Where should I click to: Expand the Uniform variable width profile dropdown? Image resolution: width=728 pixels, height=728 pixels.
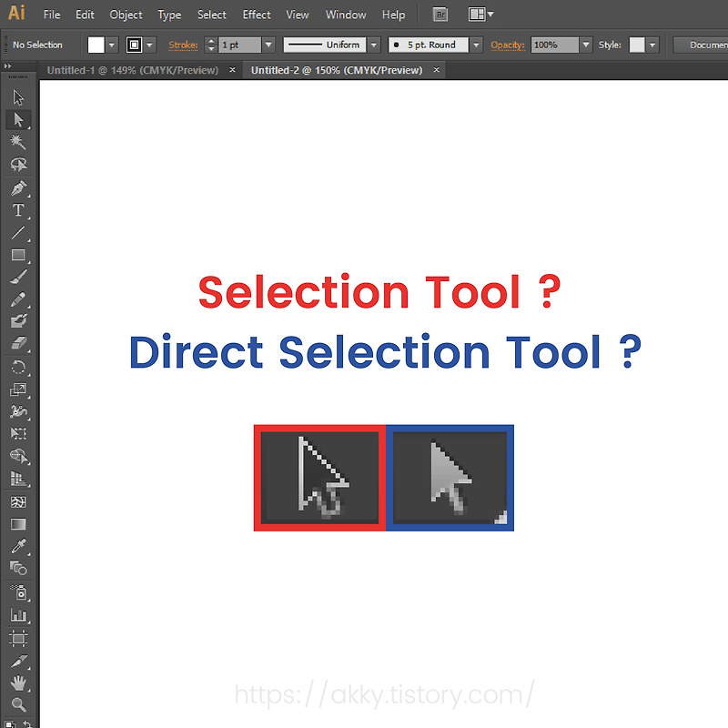373,44
